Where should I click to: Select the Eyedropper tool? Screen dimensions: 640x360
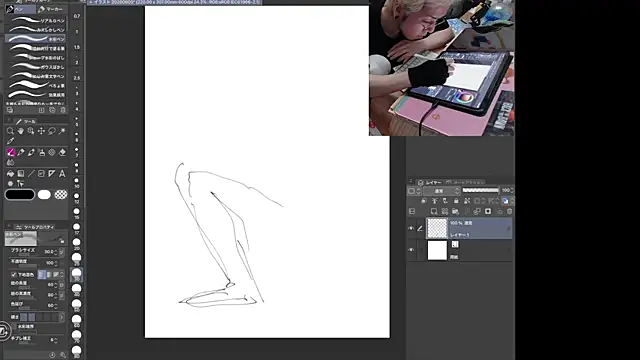pos(10,141)
